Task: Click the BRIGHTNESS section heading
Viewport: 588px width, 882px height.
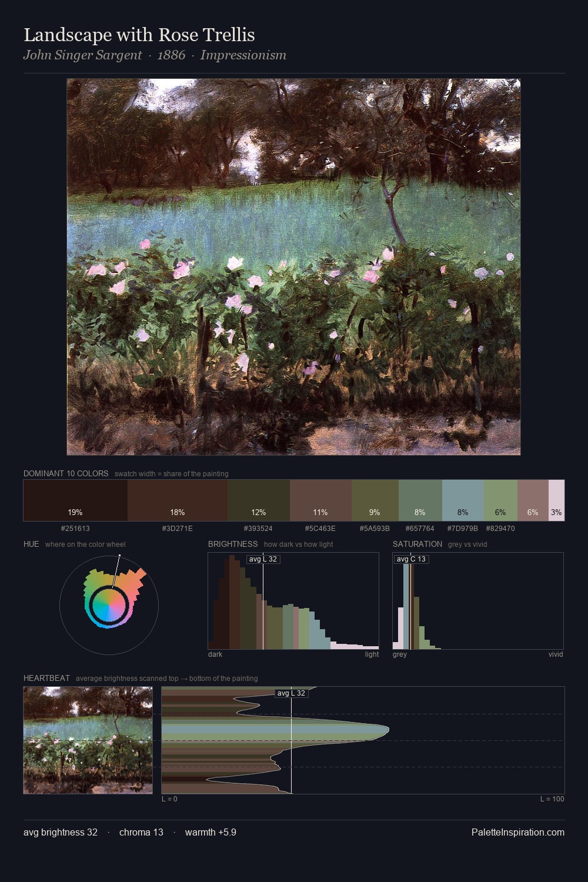Action: [x=233, y=544]
